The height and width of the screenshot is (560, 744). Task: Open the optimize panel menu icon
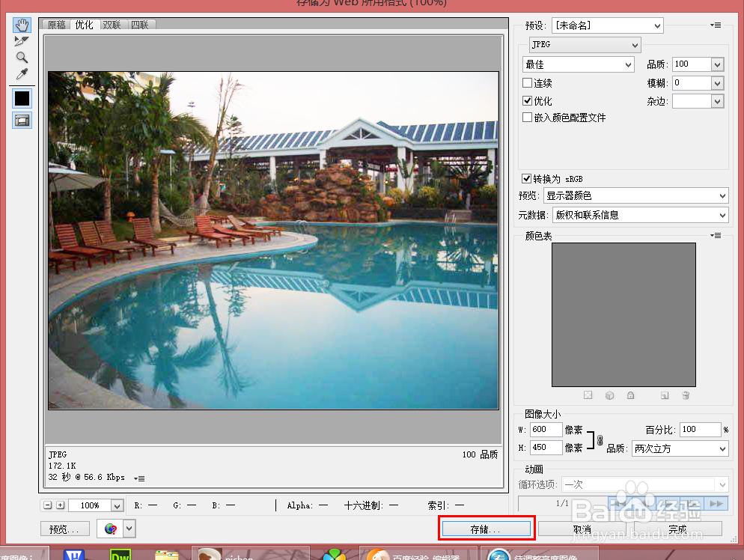tap(716, 25)
